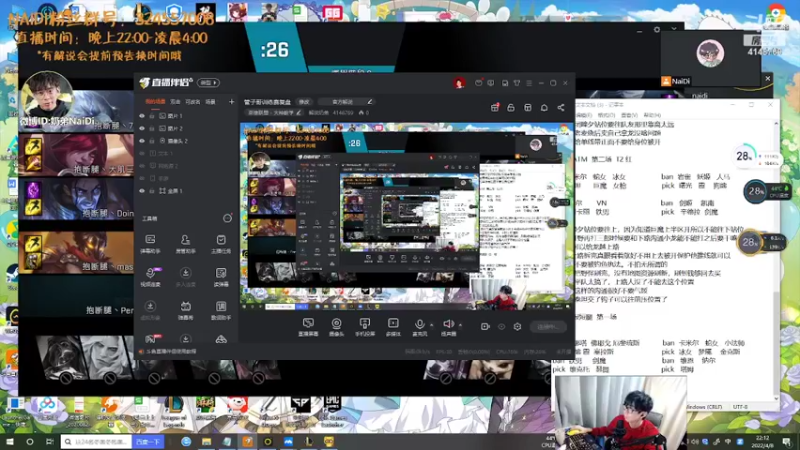
Task: Expand the speaker options arrow
Action: 460,324
